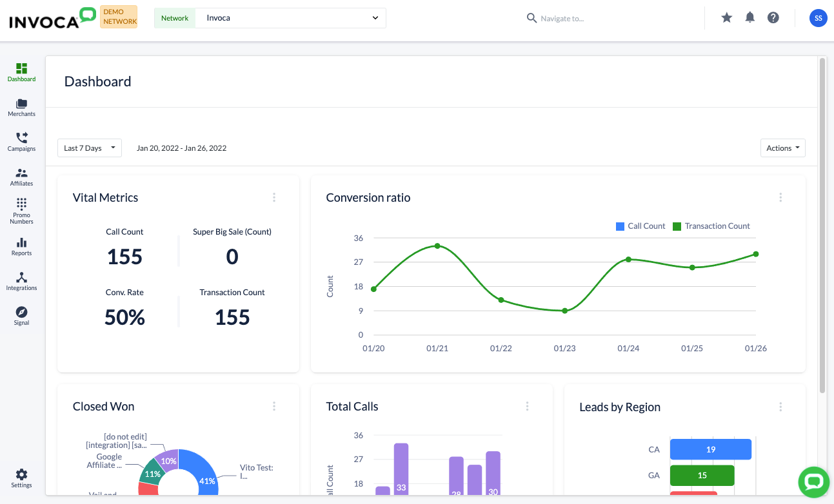The width and height of the screenshot is (834, 504).
Task: Open Merchants in the sidebar
Action: coord(21,107)
